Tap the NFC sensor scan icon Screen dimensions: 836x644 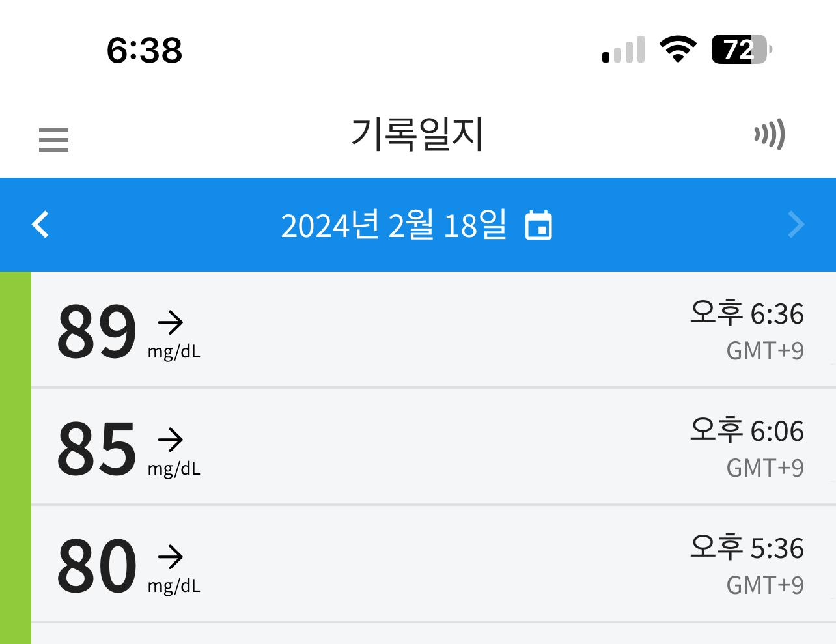click(770, 135)
